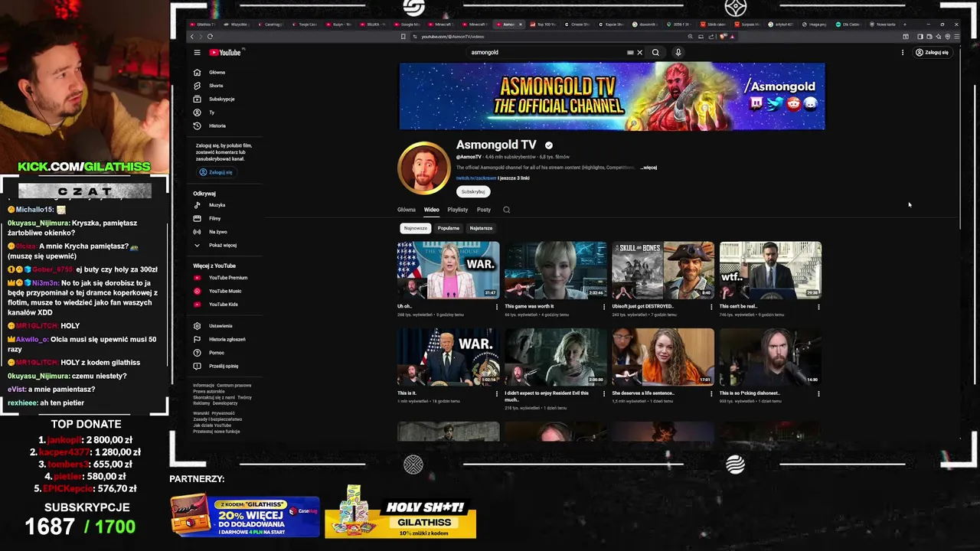The image size is (980, 551).
Task: Open Ustawienia settings in sidebar
Action: 220,326
